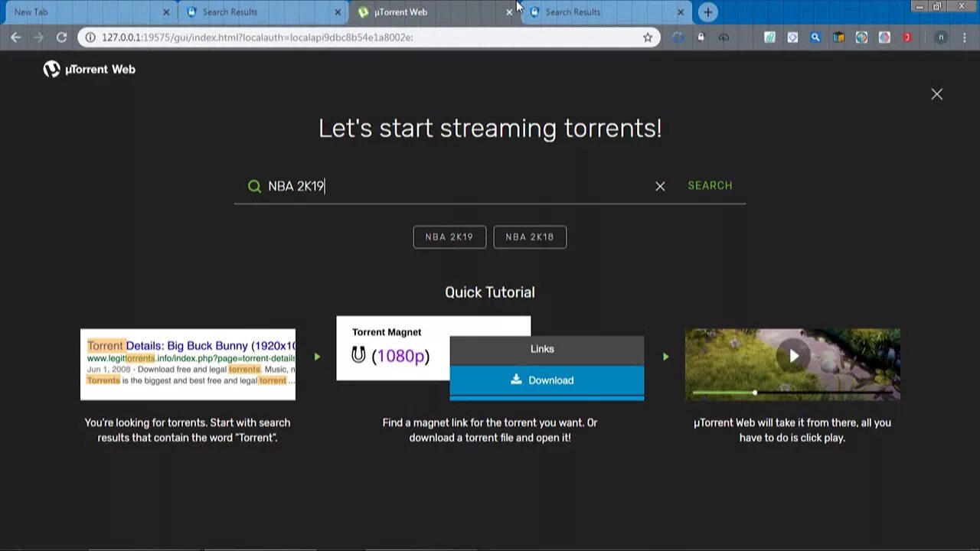Open a new browser tab

707,12
